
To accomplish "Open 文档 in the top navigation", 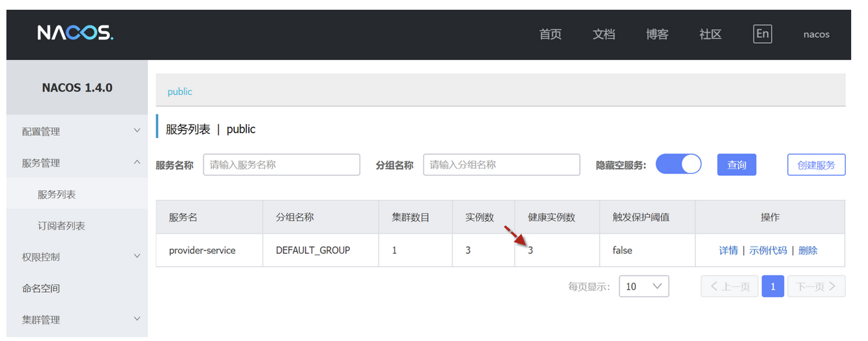I will pyautogui.click(x=603, y=34).
